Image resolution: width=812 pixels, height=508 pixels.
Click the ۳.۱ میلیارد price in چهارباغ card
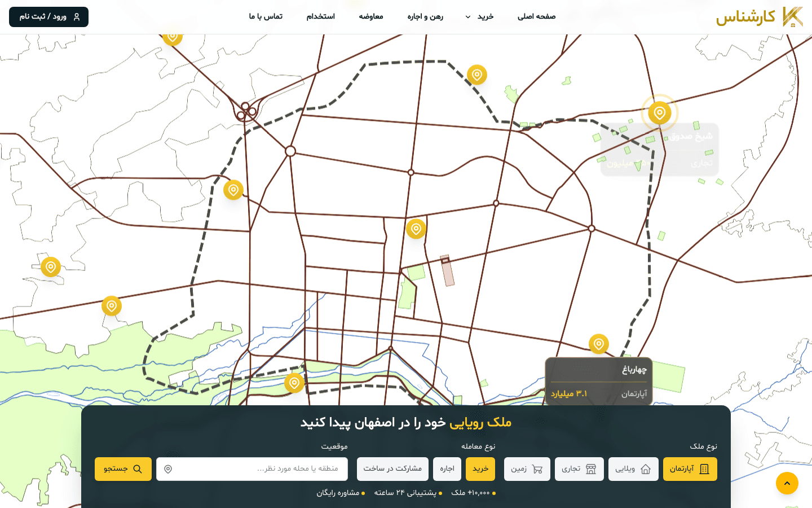(x=569, y=393)
